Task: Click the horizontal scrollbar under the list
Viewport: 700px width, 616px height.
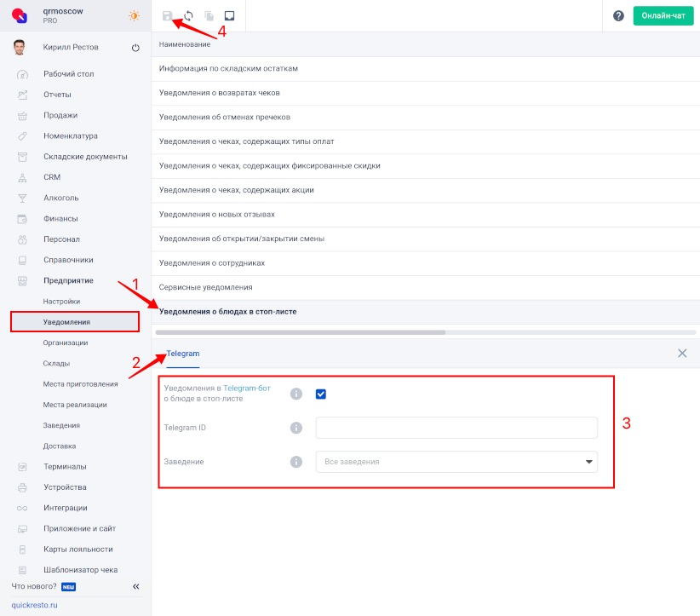Action: 300,332
